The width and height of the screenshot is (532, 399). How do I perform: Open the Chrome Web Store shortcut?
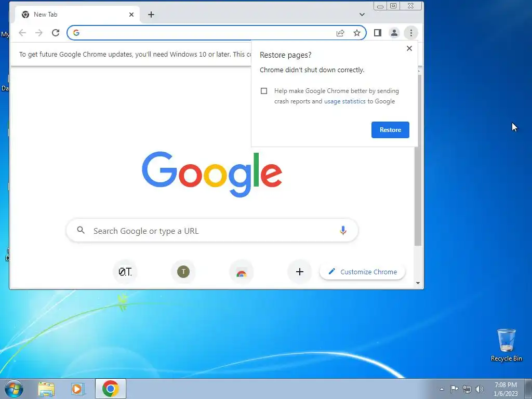[x=242, y=272]
